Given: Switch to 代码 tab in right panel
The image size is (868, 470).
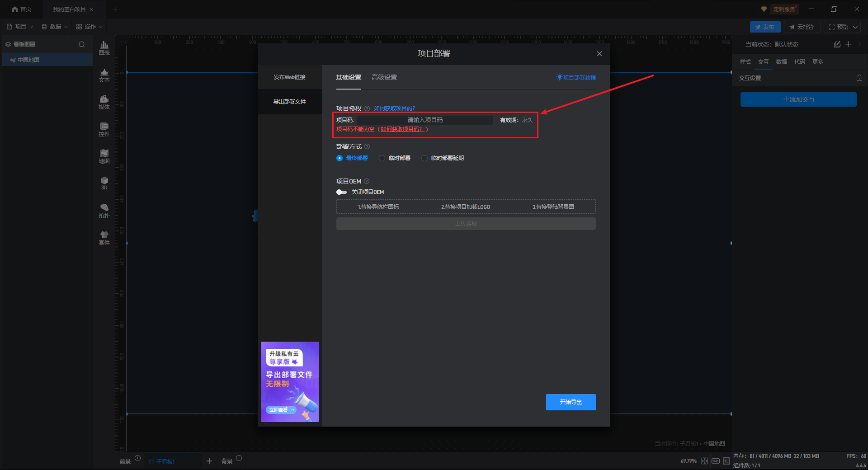Looking at the screenshot, I should (800, 62).
